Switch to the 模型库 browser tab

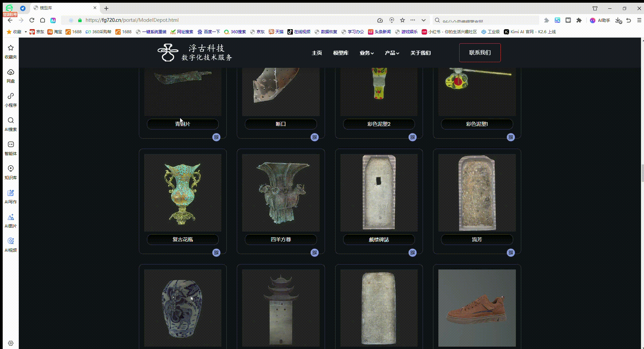[65, 8]
